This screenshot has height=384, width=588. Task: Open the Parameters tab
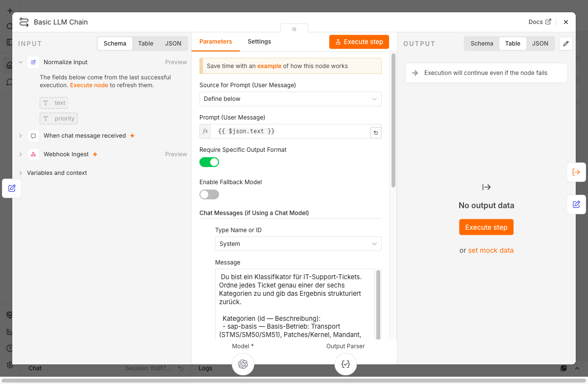(x=216, y=42)
